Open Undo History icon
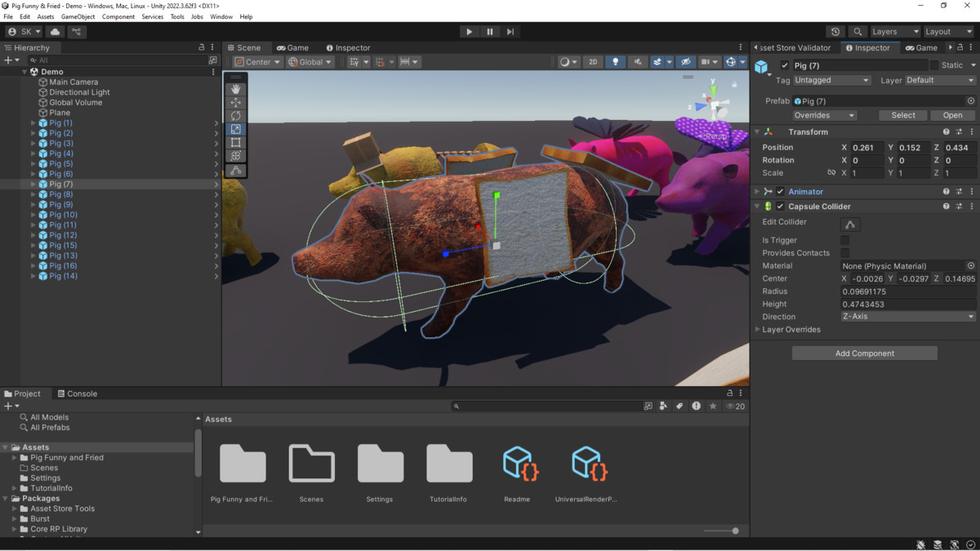This screenshot has width=980, height=551. coord(835,32)
